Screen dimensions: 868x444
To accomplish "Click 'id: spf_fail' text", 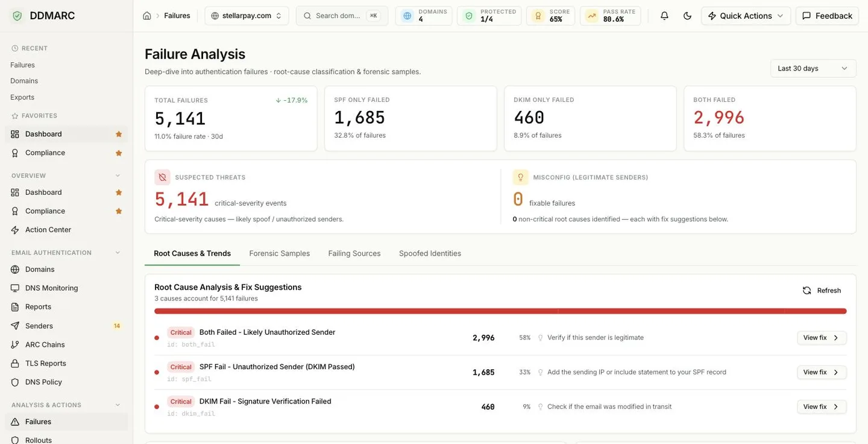I will 189,379.
